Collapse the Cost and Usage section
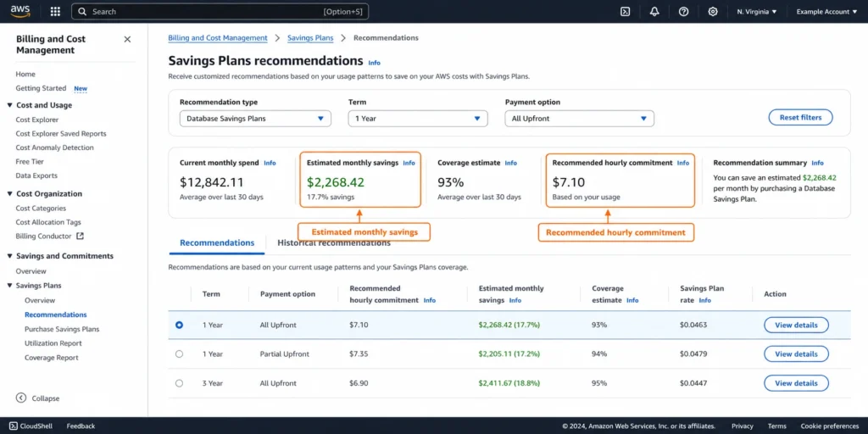The height and width of the screenshot is (434, 868). (x=10, y=105)
